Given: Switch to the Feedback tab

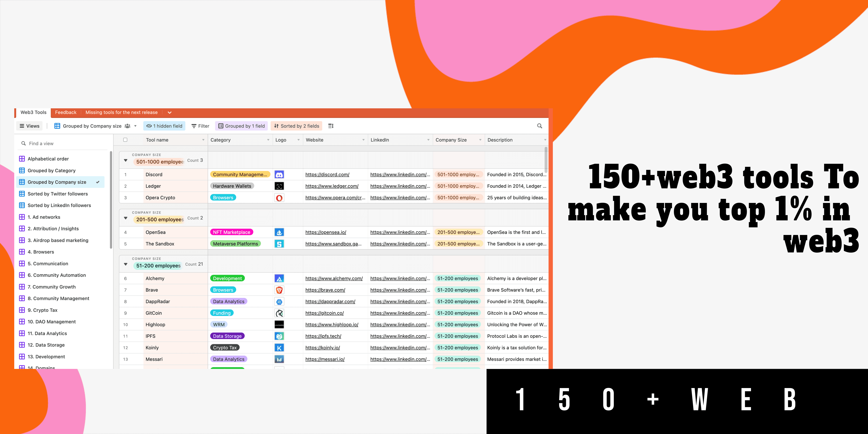Looking at the screenshot, I should click(66, 113).
